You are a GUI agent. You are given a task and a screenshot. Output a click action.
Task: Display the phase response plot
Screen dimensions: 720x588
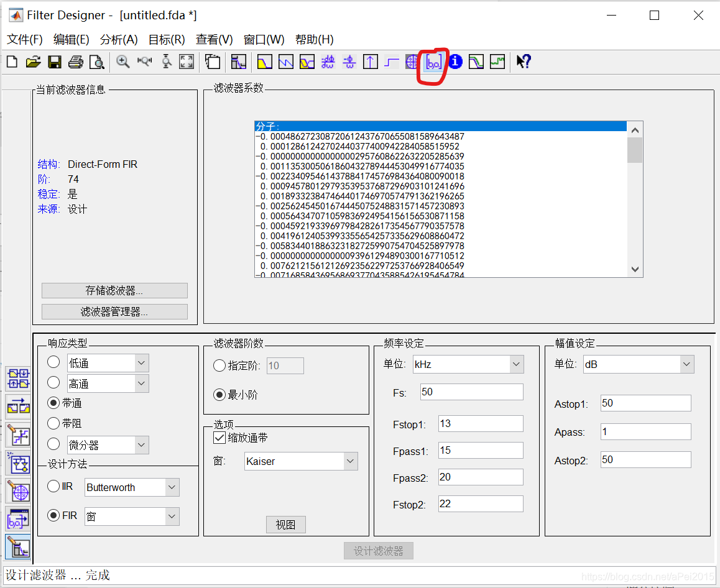pyautogui.click(x=285, y=62)
